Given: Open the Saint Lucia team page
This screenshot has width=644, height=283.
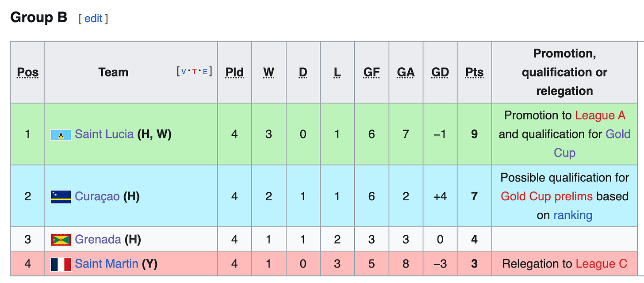Looking at the screenshot, I should [104, 134].
